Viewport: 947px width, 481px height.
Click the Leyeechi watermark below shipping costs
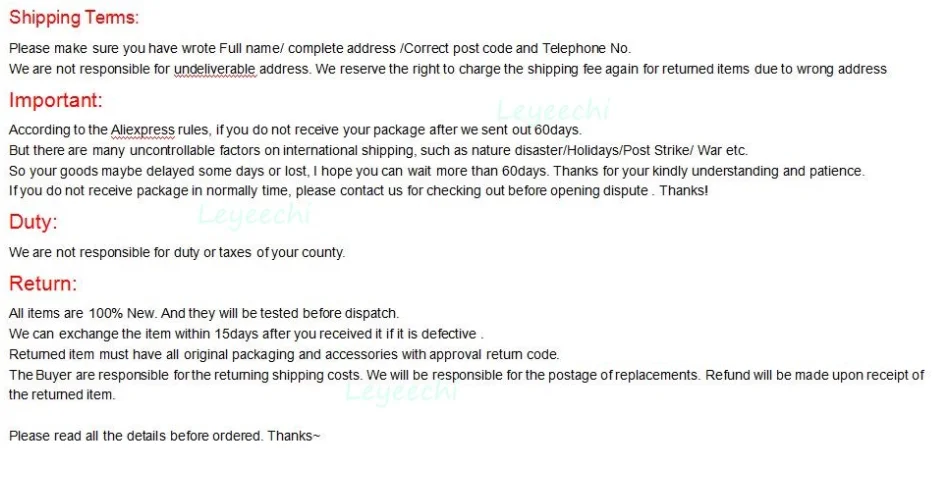[x=400, y=391]
